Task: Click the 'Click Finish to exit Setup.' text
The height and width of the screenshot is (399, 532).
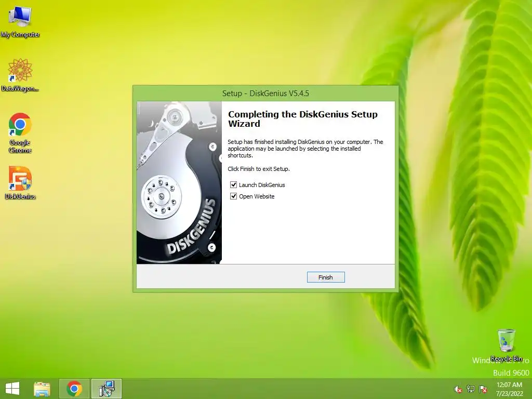Action: click(x=259, y=169)
